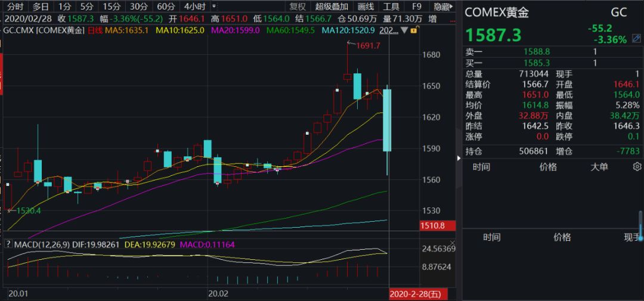Select the 1分 one-minute period
The image size is (644, 301).
64,7
